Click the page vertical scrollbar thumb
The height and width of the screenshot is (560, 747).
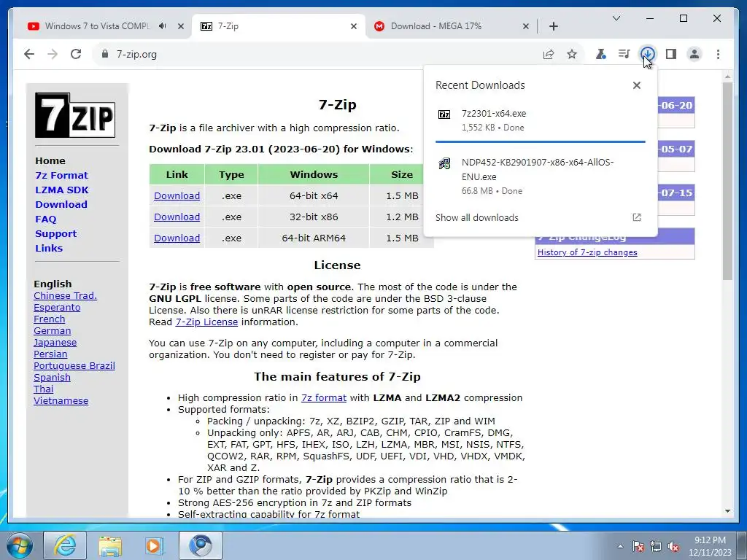coord(727,181)
